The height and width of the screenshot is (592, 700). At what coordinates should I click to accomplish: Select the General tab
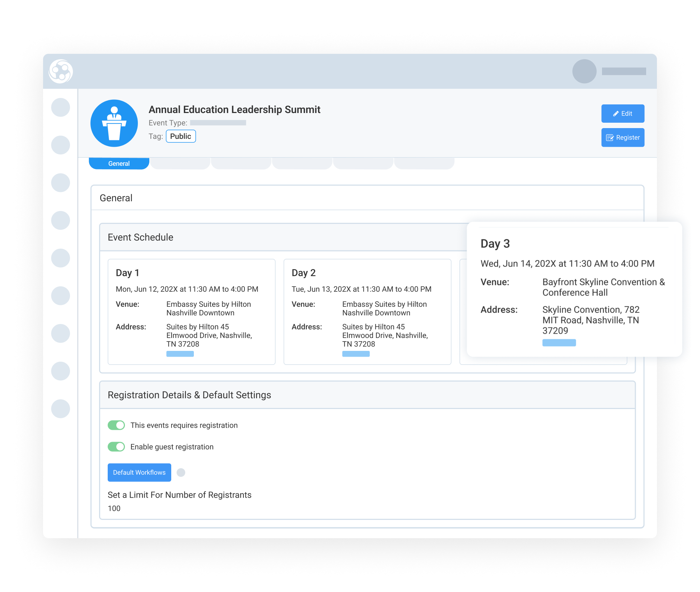[119, 164]
